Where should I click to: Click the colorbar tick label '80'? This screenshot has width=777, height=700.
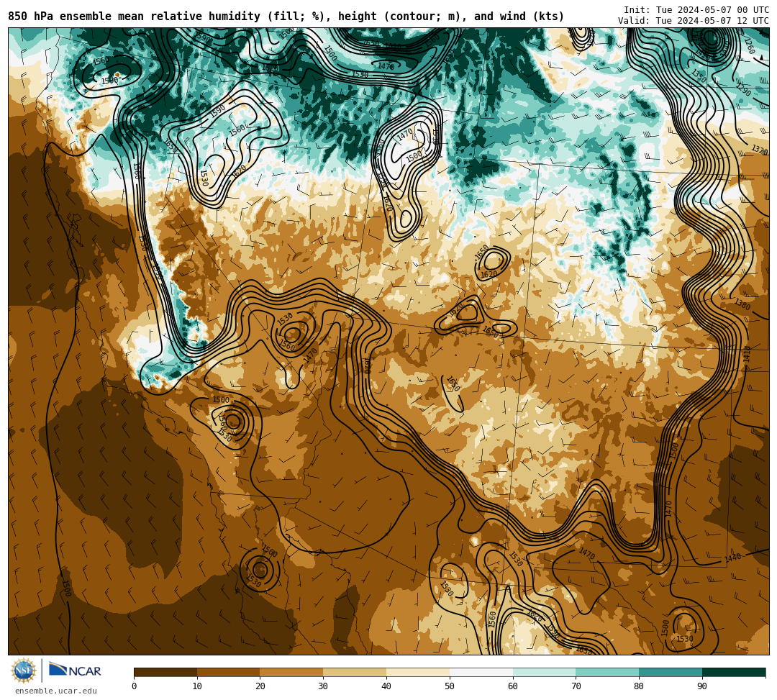coord(640,686)
